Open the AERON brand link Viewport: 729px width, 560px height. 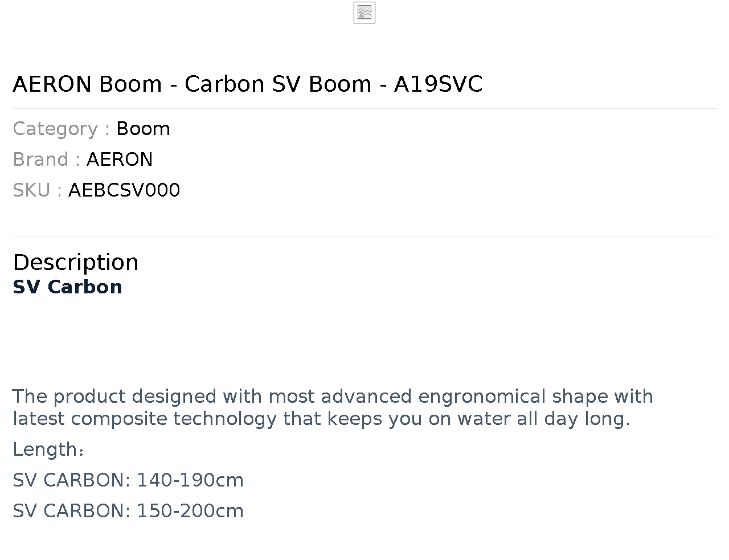coord(120,160)
